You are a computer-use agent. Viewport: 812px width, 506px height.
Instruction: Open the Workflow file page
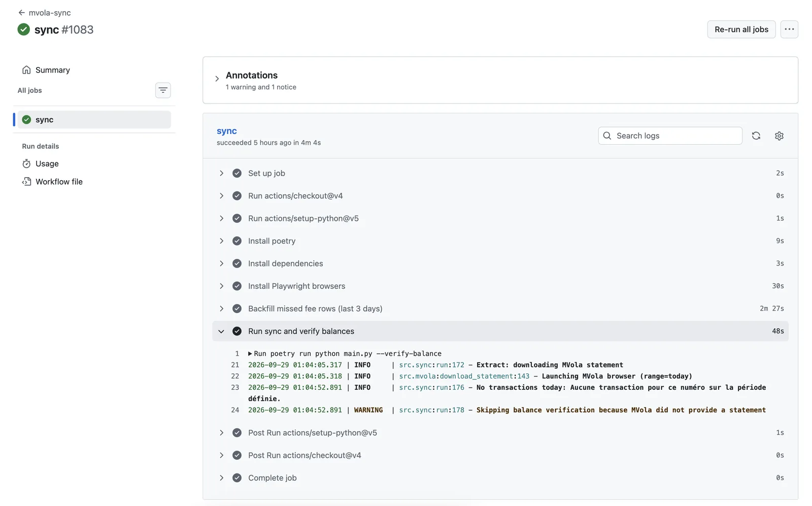click(59, 182)
